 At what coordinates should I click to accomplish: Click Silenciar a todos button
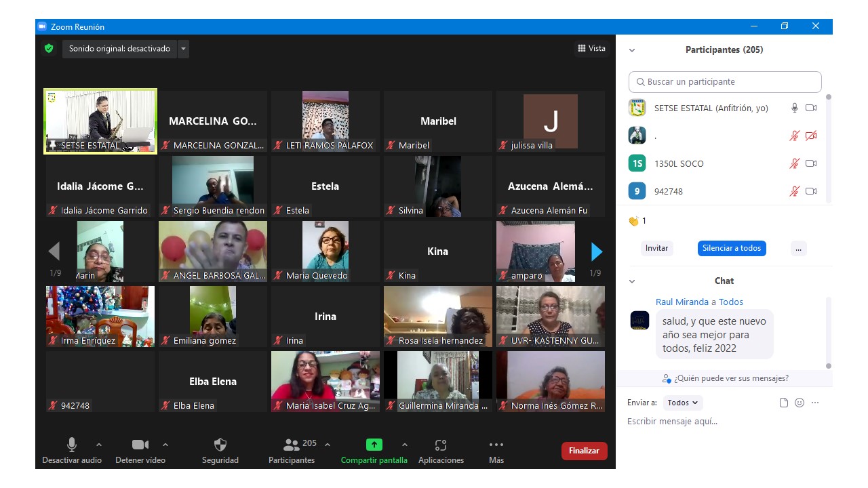pos(732,248)
